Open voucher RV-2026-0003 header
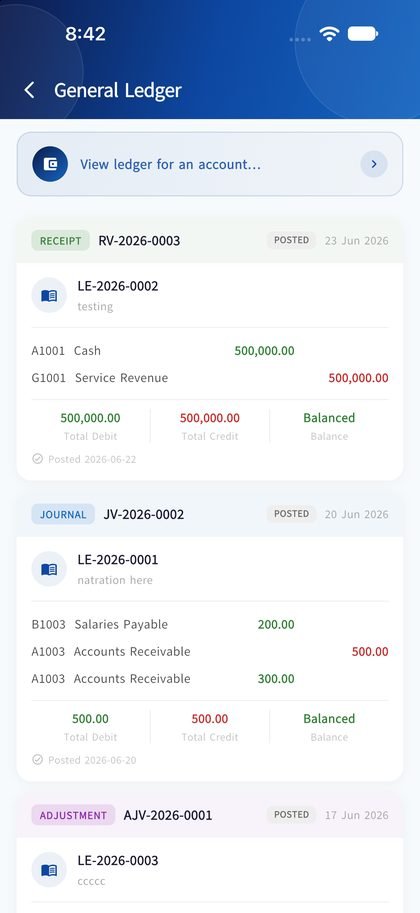Viewport: 420px width, 913px height. pos(210,240)
